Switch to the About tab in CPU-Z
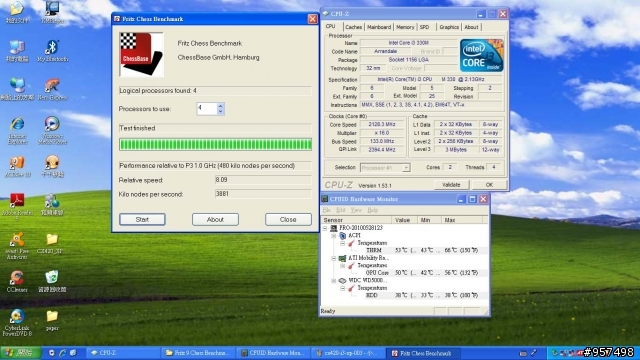 [x=471, y=27]
